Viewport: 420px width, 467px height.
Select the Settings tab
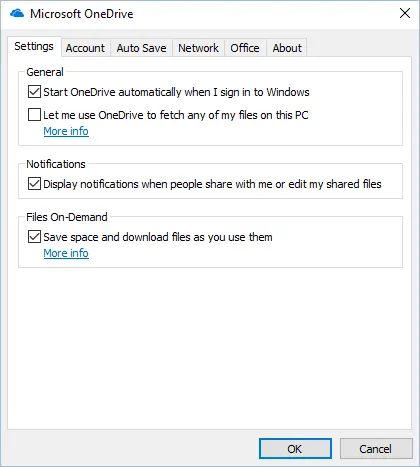pos(34,46)
